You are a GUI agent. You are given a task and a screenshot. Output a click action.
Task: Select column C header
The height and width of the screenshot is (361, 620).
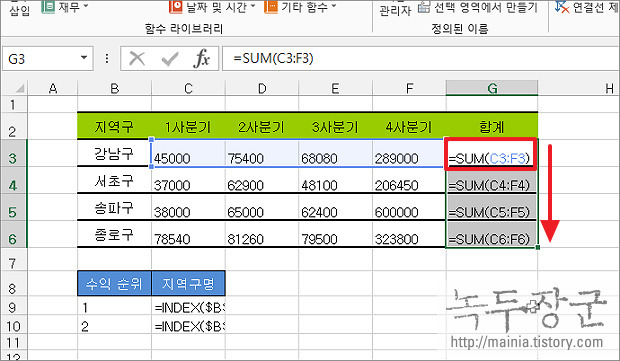(188, 88)
